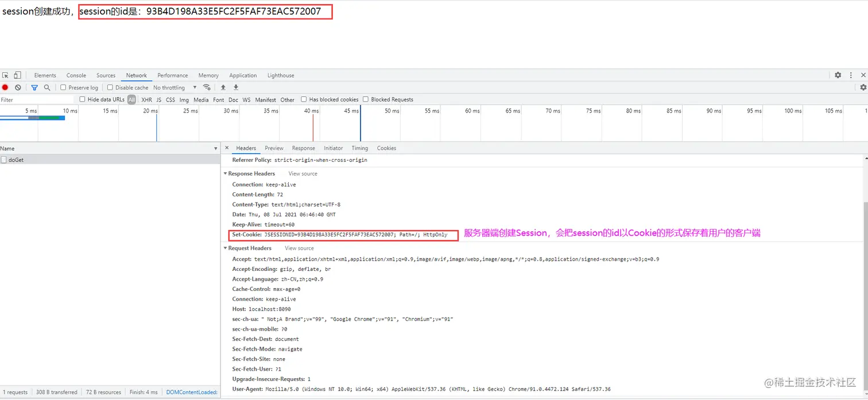Open the Timing detail tab

(360, 148)
